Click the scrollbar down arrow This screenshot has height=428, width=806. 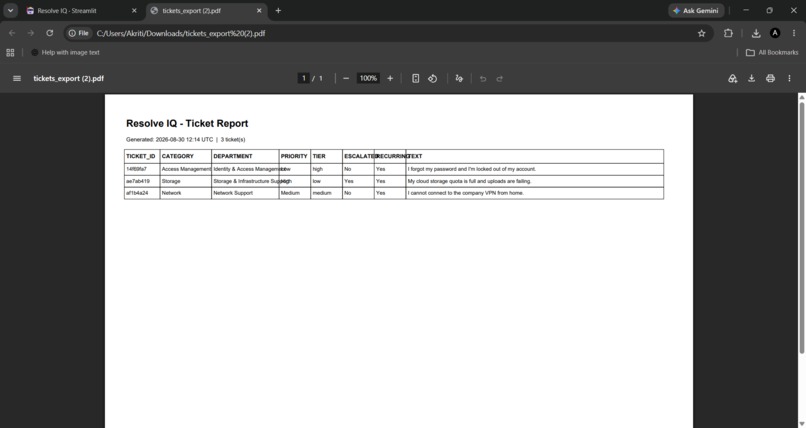click(x=801, y=424)
